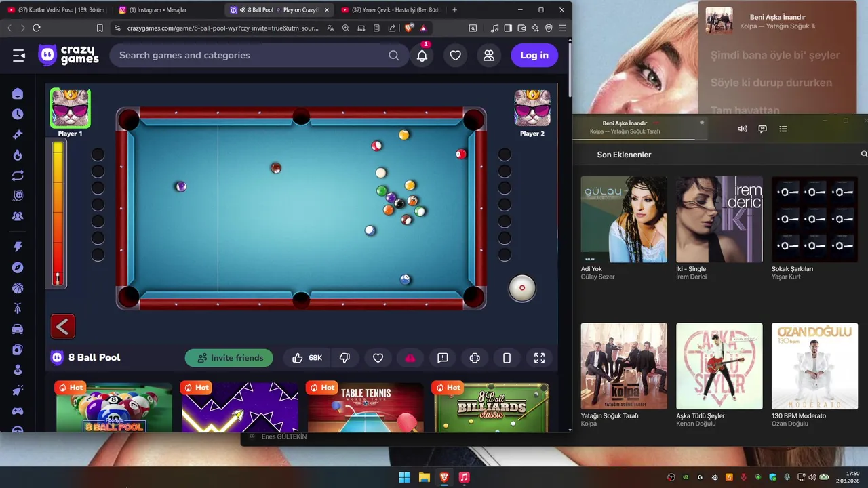Open Up Next queue list in music player
The width and height of the screenshot is (868, 488).
click(x=783, y=129)
